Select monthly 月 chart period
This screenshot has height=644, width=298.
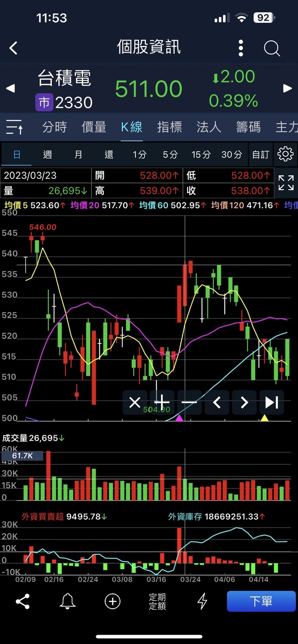pos(78,155)
